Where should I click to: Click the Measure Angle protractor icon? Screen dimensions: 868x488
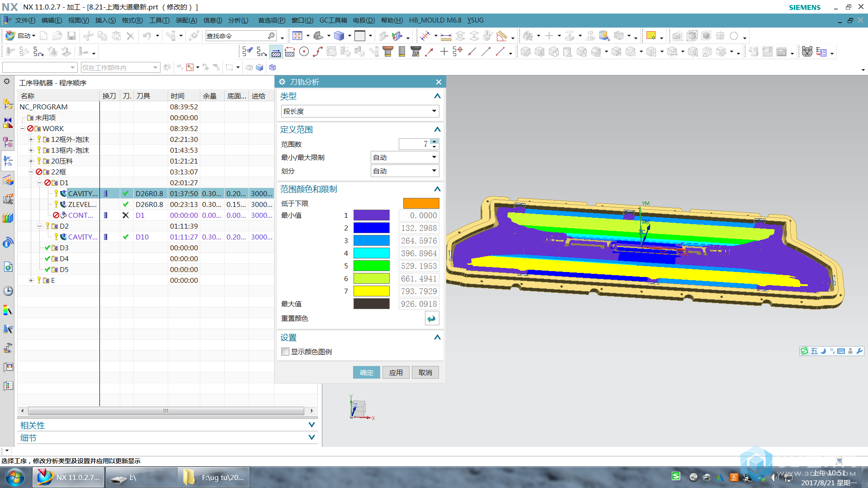click(502, 36)
